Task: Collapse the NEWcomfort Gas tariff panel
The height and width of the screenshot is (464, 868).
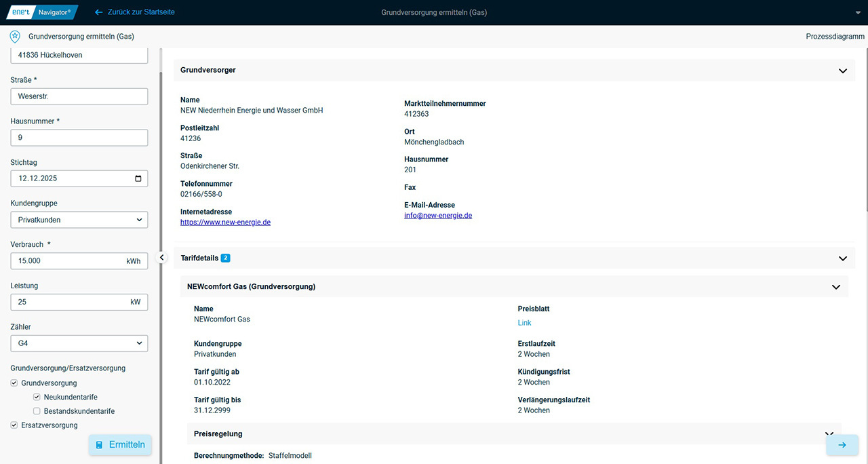Action: coord(835,287)
